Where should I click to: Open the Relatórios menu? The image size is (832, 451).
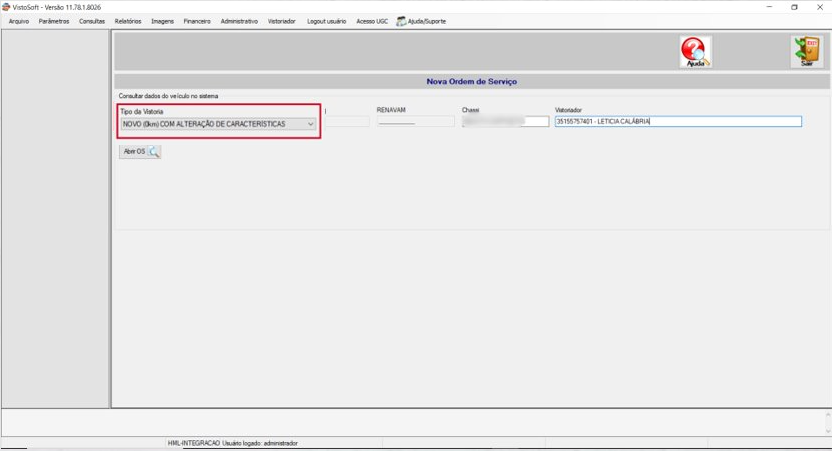(128, 21)
